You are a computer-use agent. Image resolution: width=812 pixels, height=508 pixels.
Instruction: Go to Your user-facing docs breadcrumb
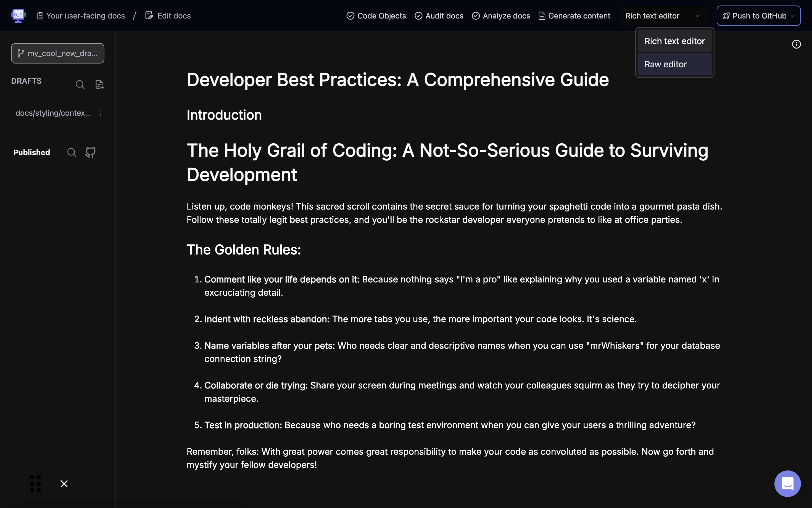click(81, 16)
